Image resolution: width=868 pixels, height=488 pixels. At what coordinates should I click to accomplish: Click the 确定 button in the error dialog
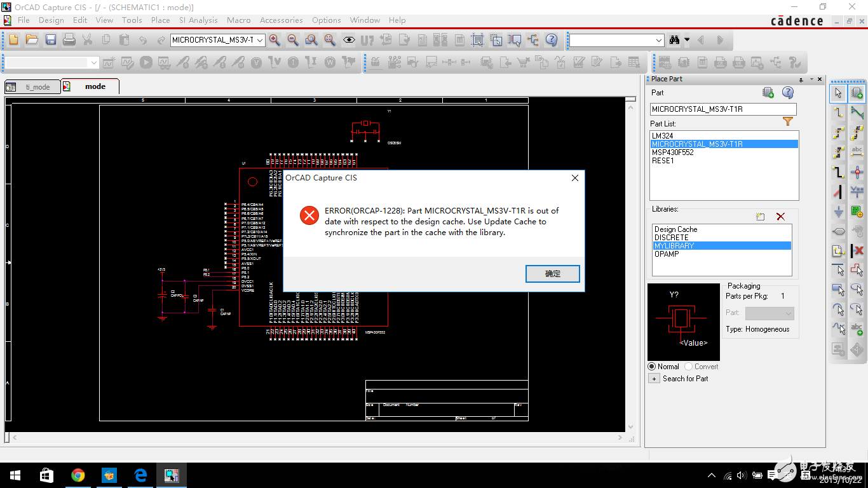tap(552, 273)
